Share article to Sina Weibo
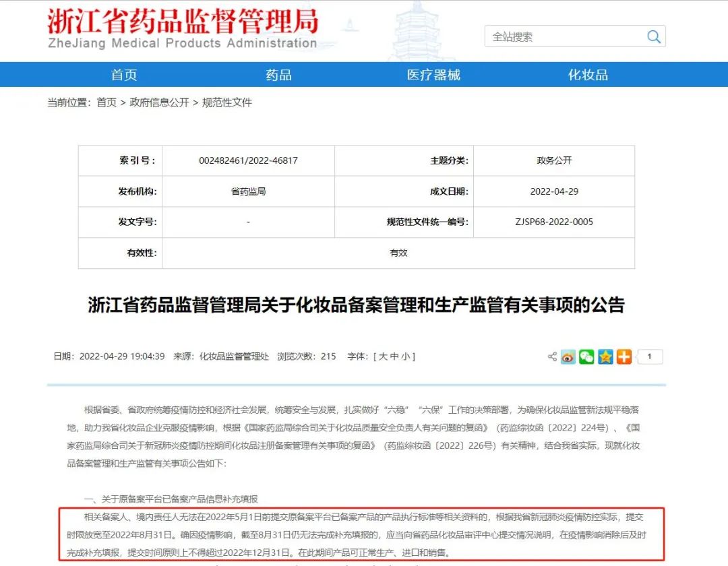Viewport: 728px width, 566px height. 568,357
